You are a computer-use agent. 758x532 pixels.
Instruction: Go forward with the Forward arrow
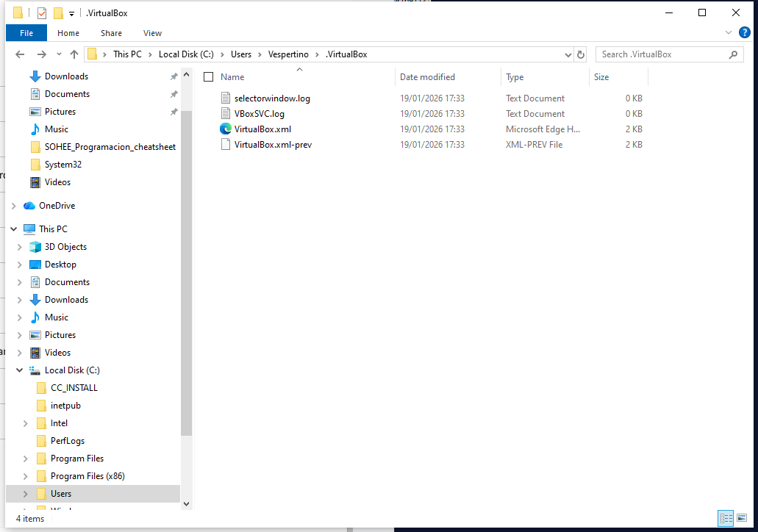point(42,54)
